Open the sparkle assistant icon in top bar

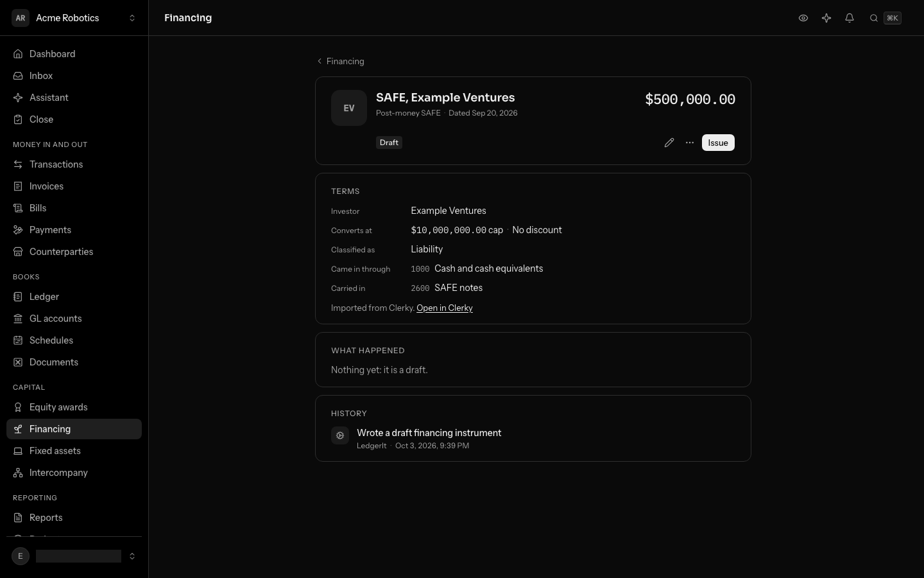(826, 18)
